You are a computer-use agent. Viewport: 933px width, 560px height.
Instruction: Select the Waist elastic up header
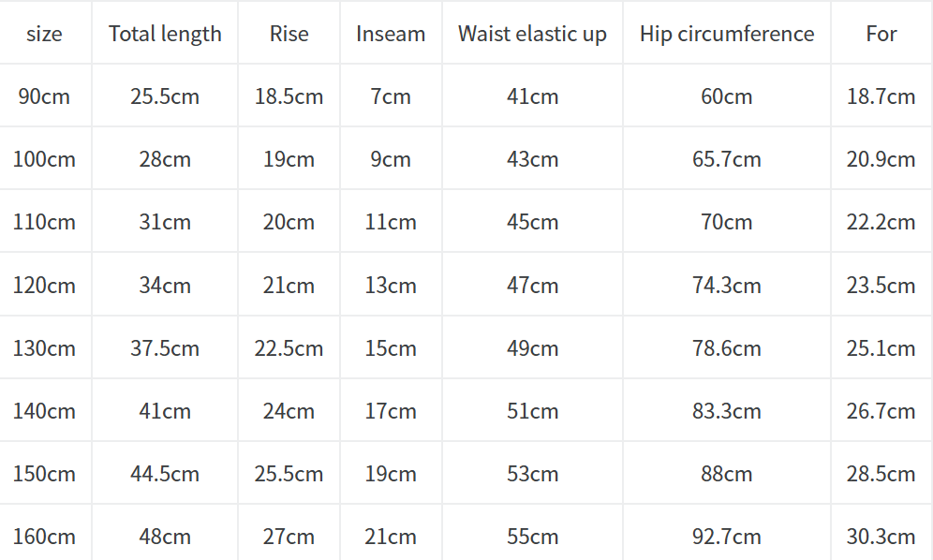[x=532, y=34]
